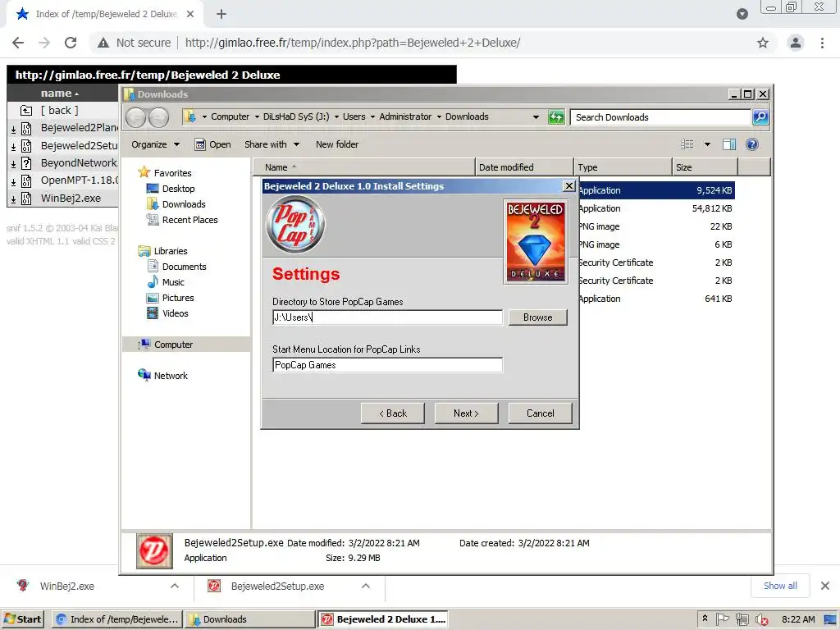
Task: Click the name column sort header on webpage
Action: click(59, 94)
